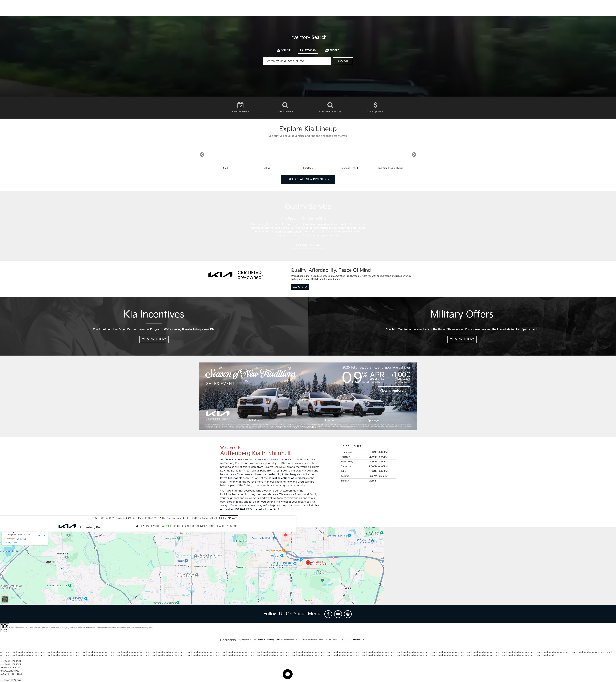Switch to the Keyword search tab
Image resolution: width=616 pixels, height=682 pixels.
308,50
